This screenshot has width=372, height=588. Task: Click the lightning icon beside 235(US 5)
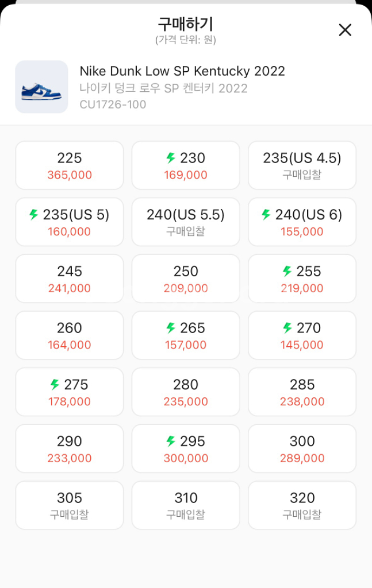click(x=34, y=215)
